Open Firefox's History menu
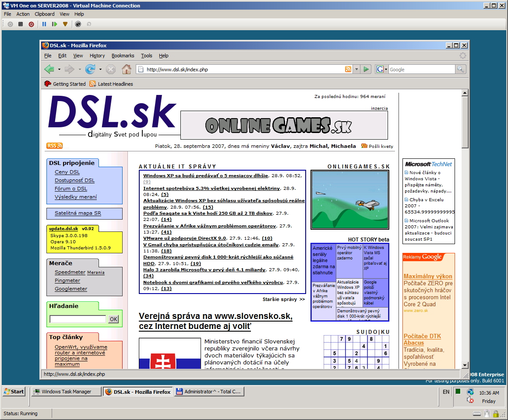The height and width of the screenshot is (420, 508). pos(97,56)
